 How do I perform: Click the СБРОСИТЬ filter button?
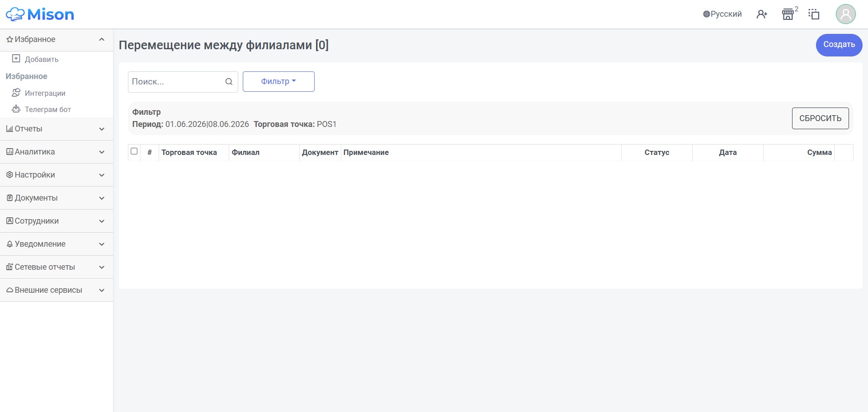tap(820, 118)
